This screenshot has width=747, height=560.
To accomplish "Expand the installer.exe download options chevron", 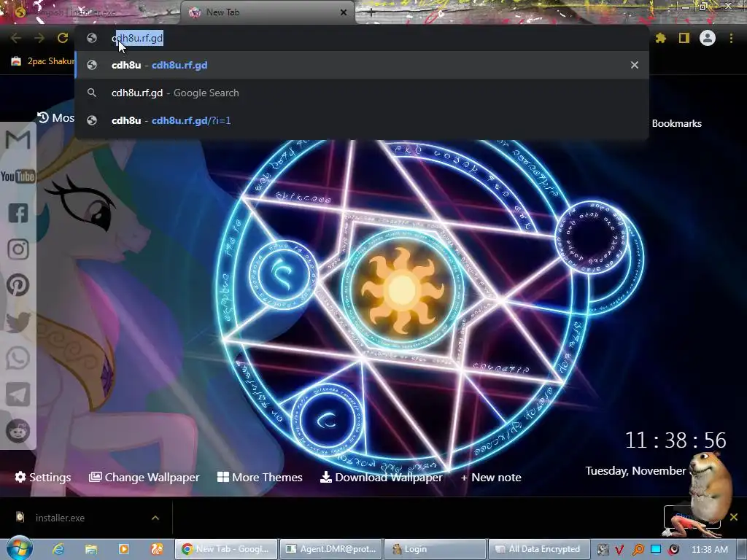I will [155, 518].
